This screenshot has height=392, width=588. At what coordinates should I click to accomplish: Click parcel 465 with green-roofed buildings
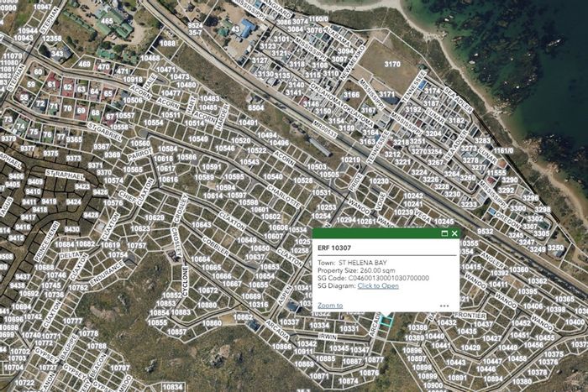107,20
